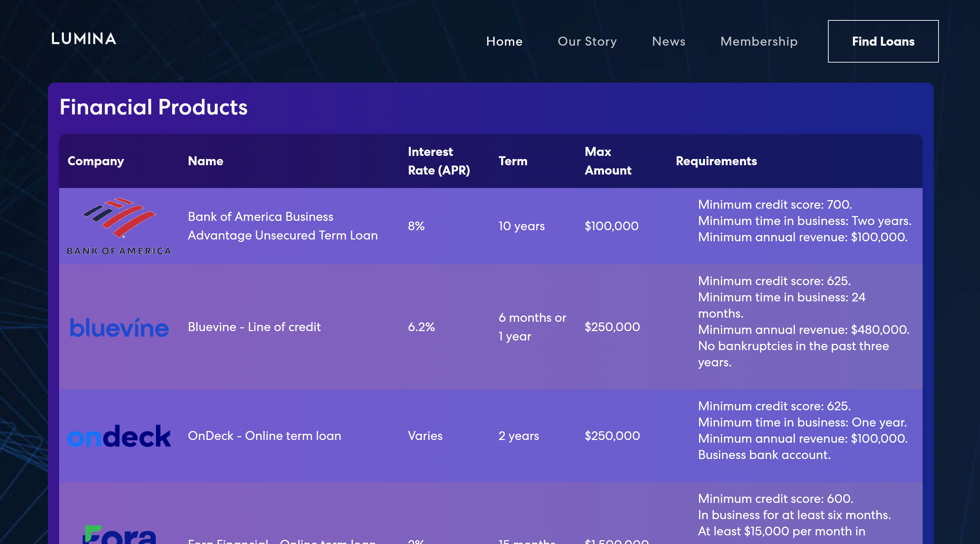Click the OnDeck Online term loan name
Screen dimensions: 980x544
click(264, 436)
